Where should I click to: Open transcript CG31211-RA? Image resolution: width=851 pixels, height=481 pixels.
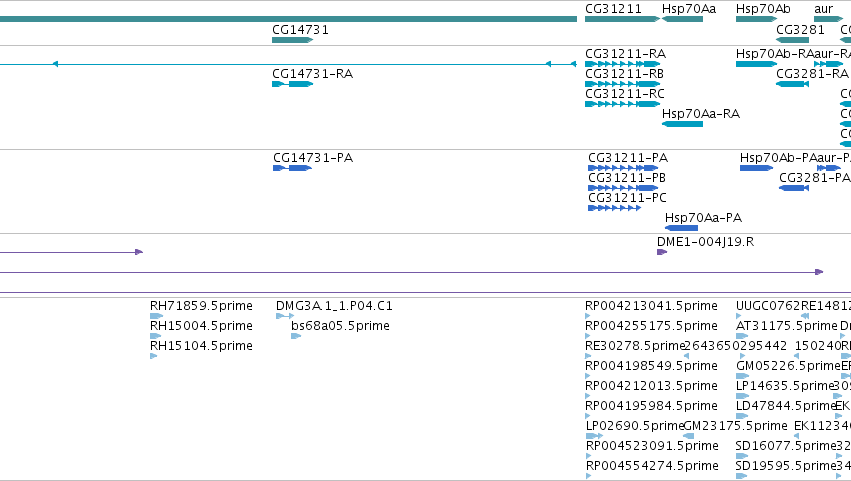pyautogui.click(x=623, y=64)
